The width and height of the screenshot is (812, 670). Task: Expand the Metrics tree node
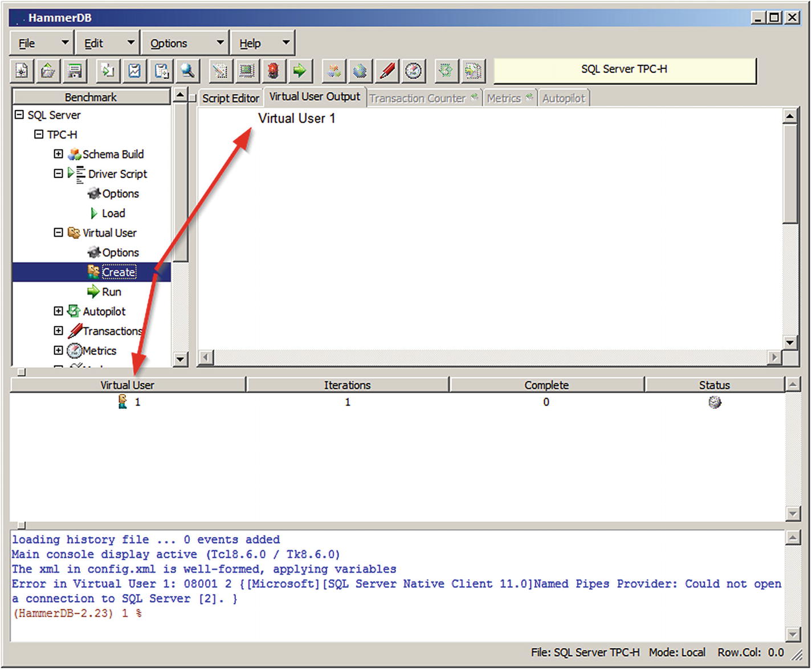[x=58, y=350]
